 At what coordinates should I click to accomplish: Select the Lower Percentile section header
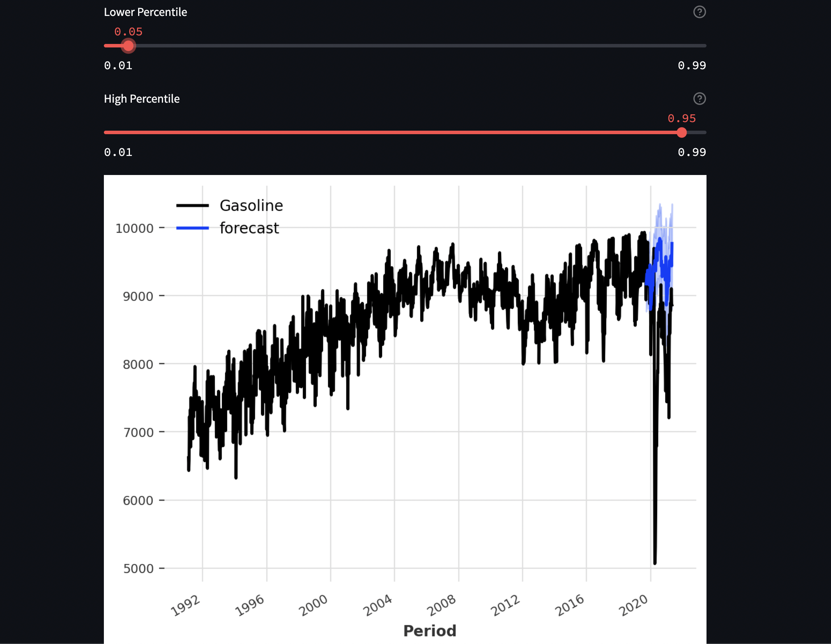[x=145, y=12]
